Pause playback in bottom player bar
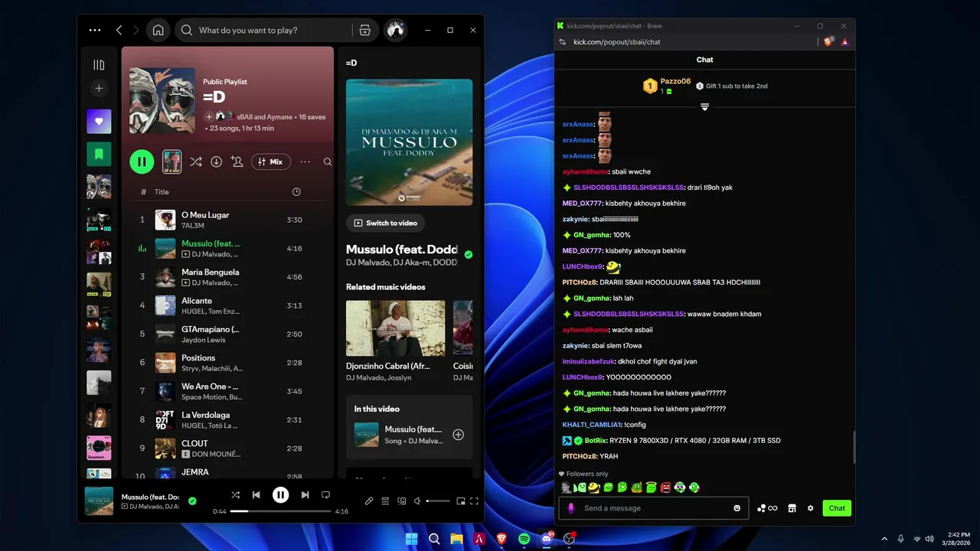980x551 pixels. point(280,495)
